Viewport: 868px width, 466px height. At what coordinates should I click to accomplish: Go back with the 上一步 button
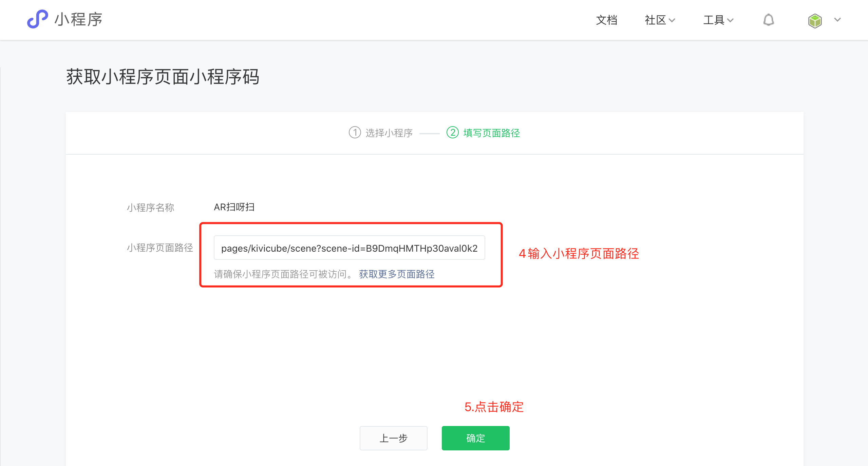pyautogui.click(x=393, y=438)
